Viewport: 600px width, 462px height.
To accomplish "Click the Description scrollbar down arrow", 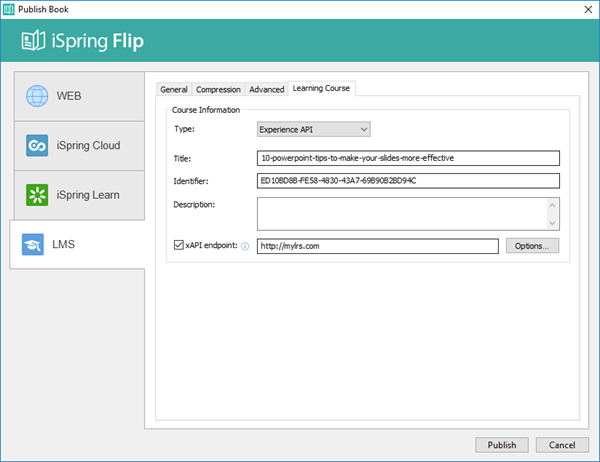I will 552,223.
